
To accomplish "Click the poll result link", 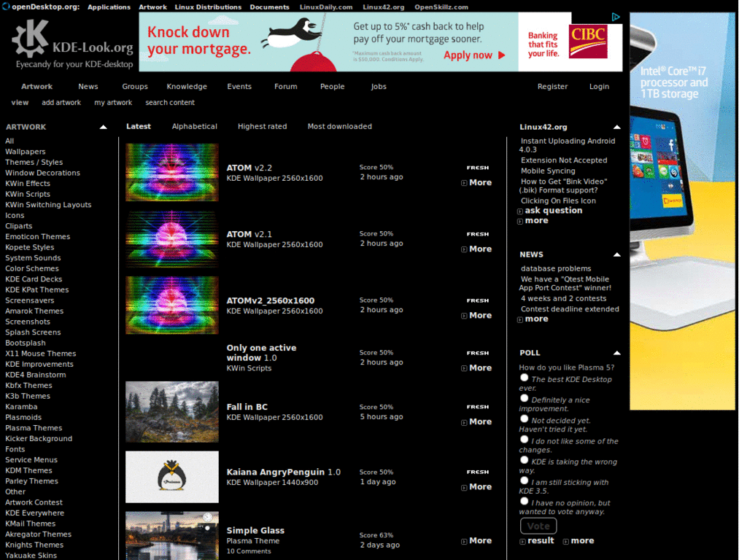I will pyautogui.click(x=541, y=540).
